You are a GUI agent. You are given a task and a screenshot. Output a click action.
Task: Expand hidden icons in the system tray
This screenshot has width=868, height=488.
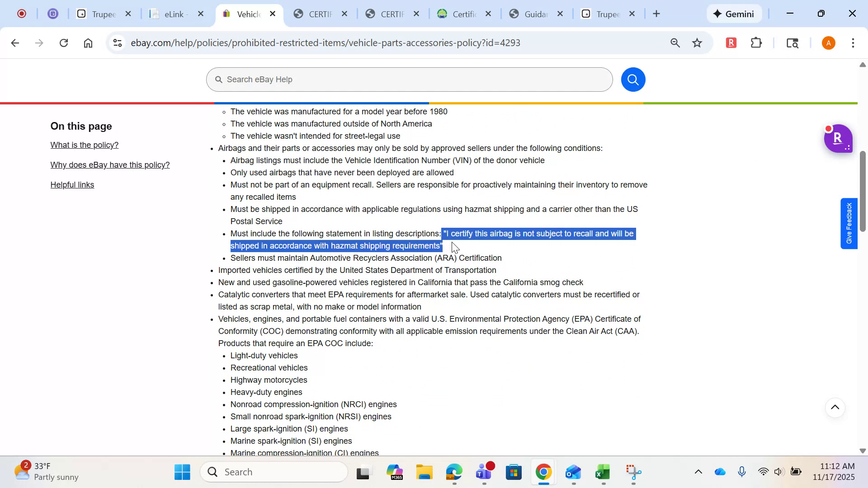[698, 471]
